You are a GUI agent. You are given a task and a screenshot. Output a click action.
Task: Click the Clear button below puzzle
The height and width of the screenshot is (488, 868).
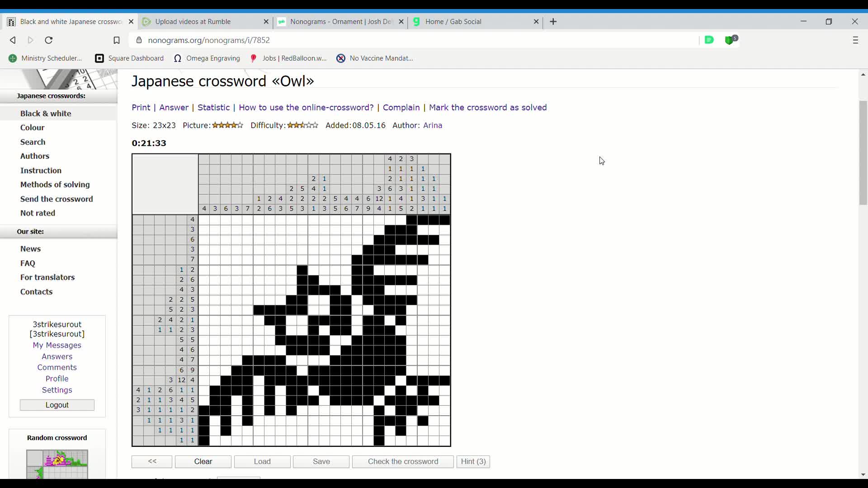click(x=203, y=461)
